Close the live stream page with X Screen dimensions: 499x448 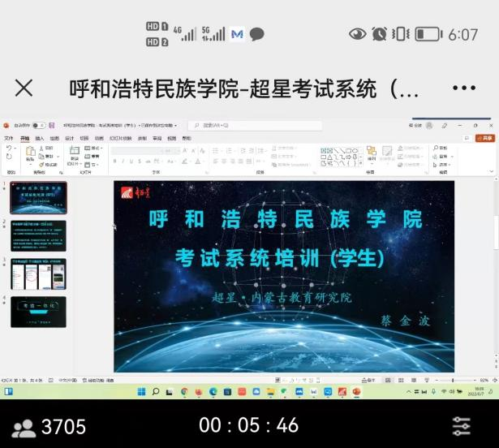24,88
